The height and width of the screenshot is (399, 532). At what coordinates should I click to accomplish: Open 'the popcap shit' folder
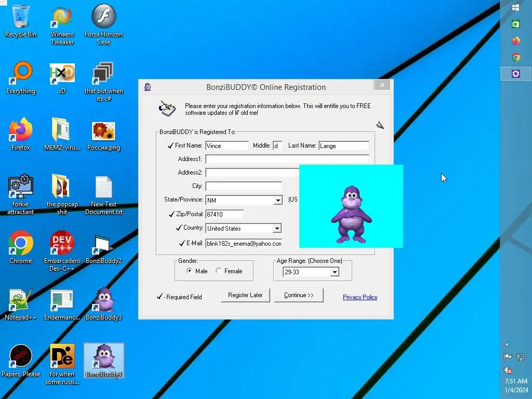tap(62, 195)
